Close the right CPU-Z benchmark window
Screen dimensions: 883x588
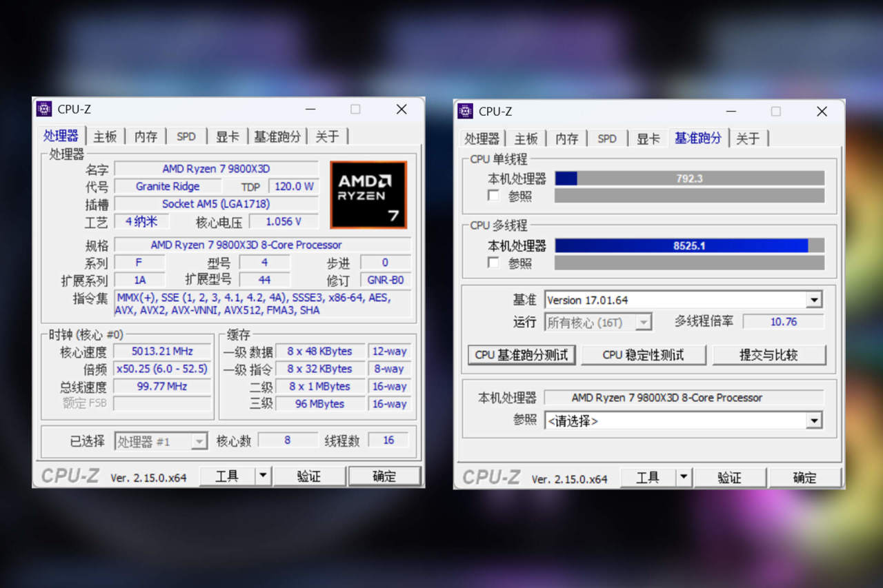coord(822,111)
